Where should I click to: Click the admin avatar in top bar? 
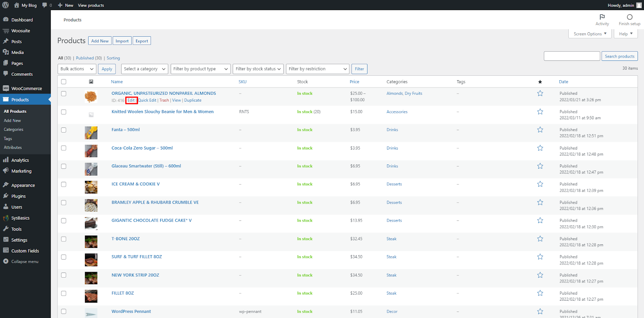(639, 5)
